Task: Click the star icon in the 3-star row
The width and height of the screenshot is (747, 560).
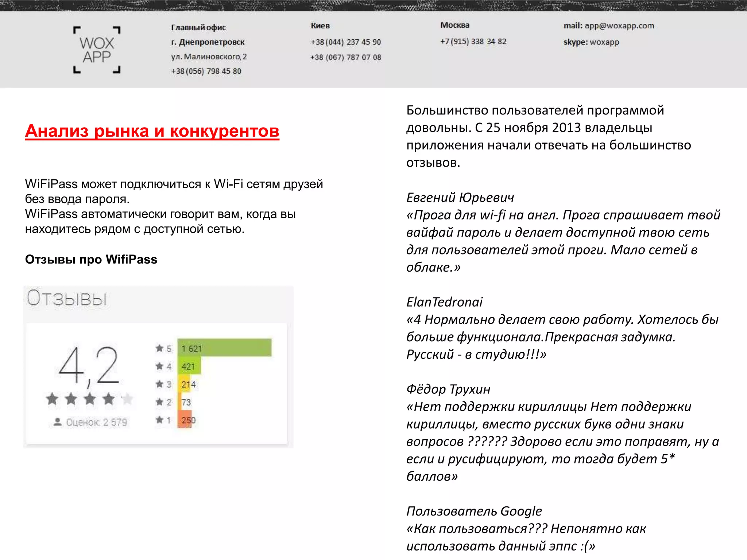Action: coord(159,384)
